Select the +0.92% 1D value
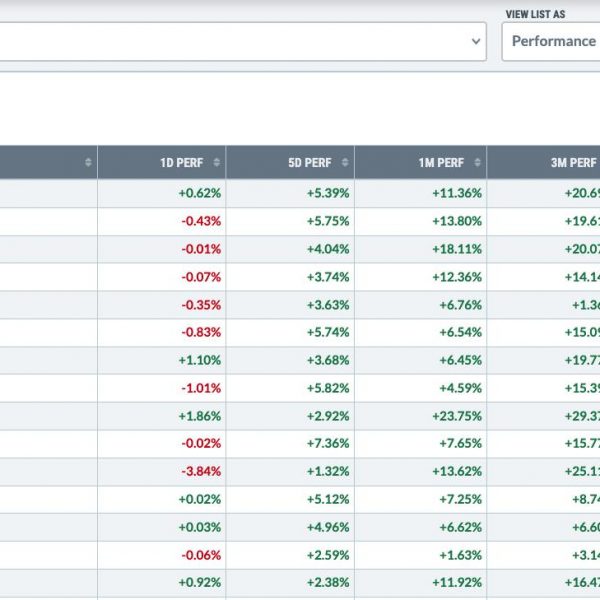The height and width of the screenshot is (600, 600). [200, 582]
